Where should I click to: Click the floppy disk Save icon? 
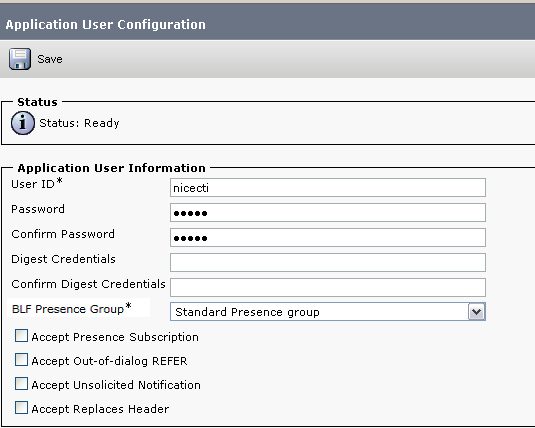20,59
